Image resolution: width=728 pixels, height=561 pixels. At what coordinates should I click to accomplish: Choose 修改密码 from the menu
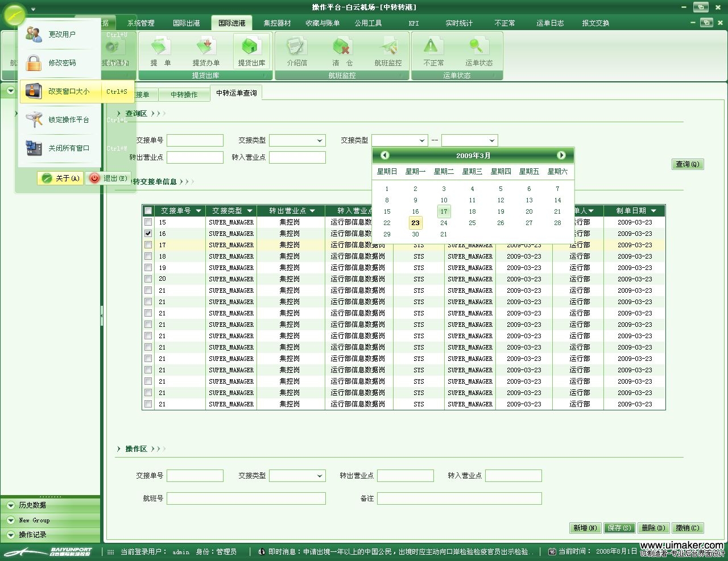point(60,63)
